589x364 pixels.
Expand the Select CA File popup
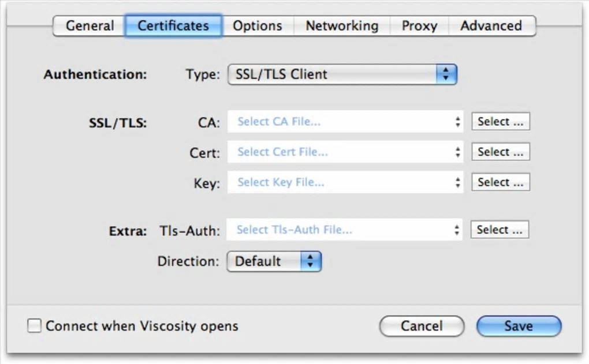click(x=345, y=122)
